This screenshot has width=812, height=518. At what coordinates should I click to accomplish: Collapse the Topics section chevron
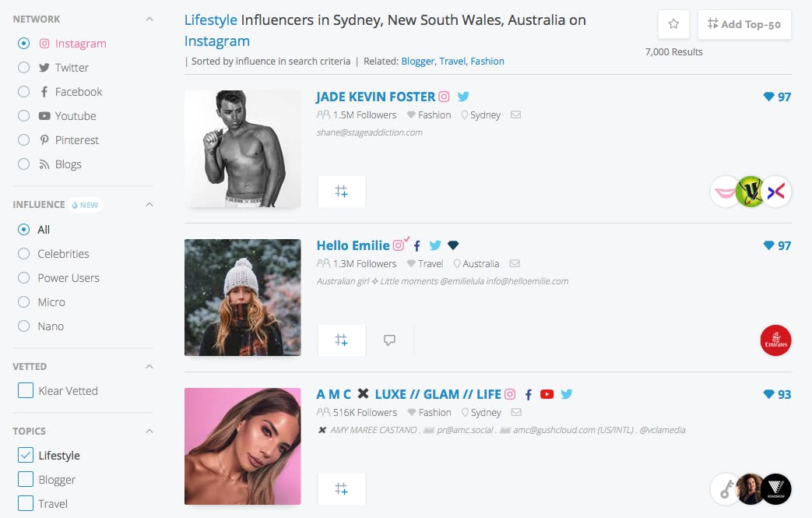[149, 431]
